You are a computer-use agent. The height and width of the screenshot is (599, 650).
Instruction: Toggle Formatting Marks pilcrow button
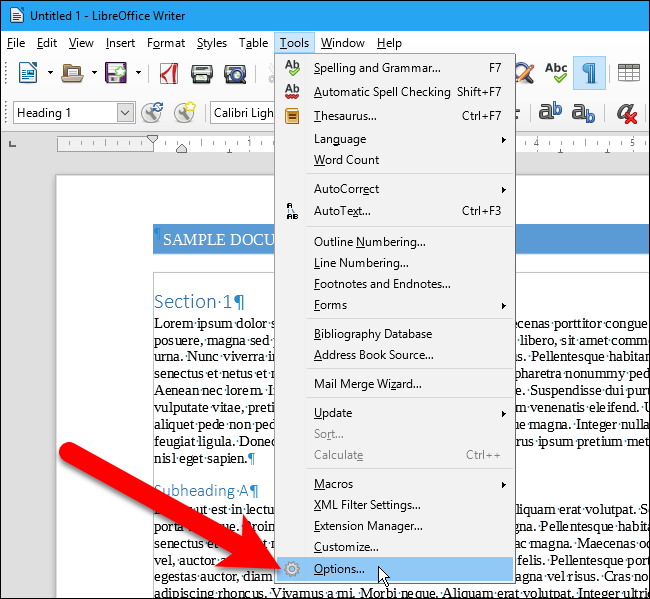tap(590, 72)
